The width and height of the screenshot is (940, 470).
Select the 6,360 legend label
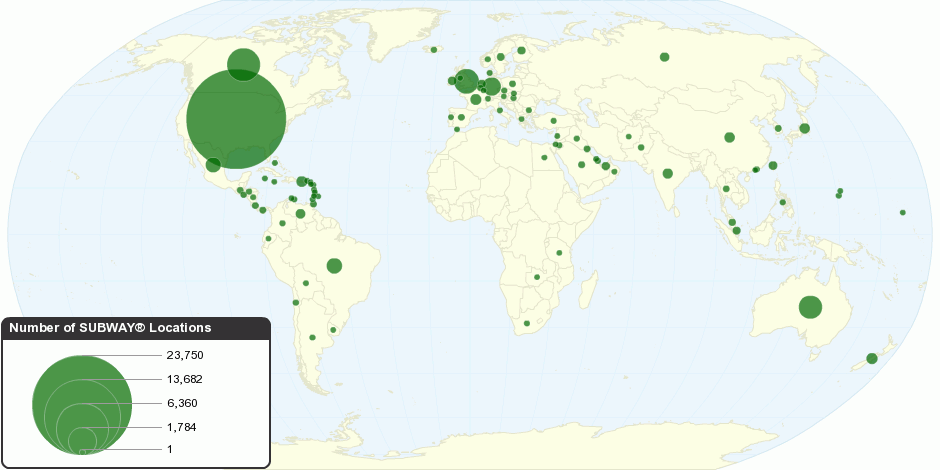click(182, 403)
